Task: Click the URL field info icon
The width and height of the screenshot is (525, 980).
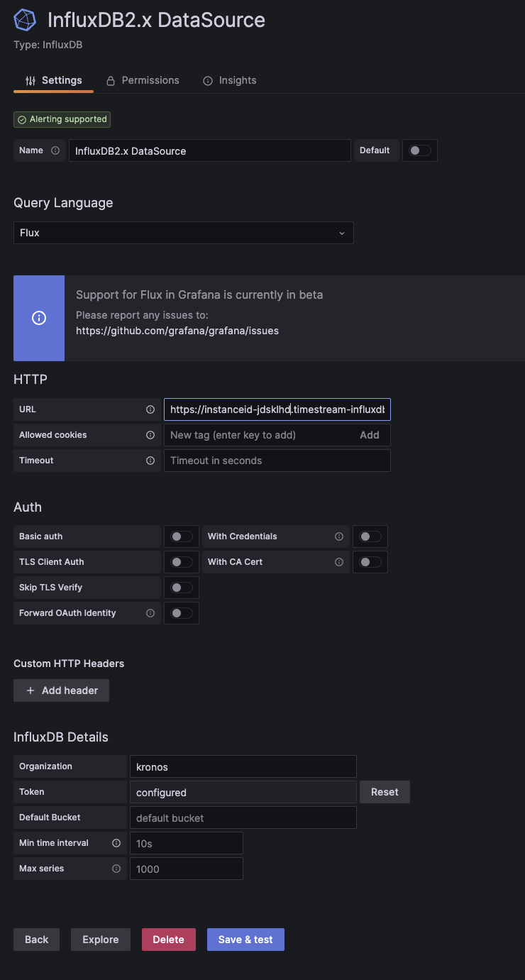Action: coord(150,409)
